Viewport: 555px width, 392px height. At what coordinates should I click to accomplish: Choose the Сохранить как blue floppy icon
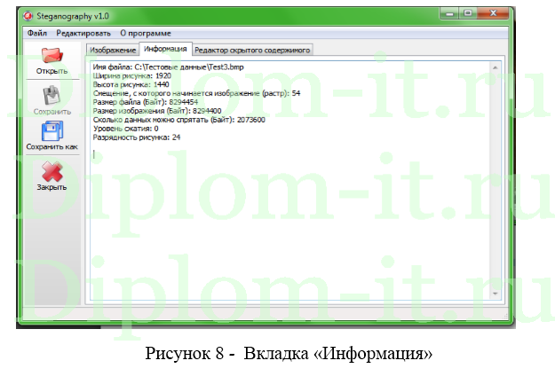pos(51,133)
